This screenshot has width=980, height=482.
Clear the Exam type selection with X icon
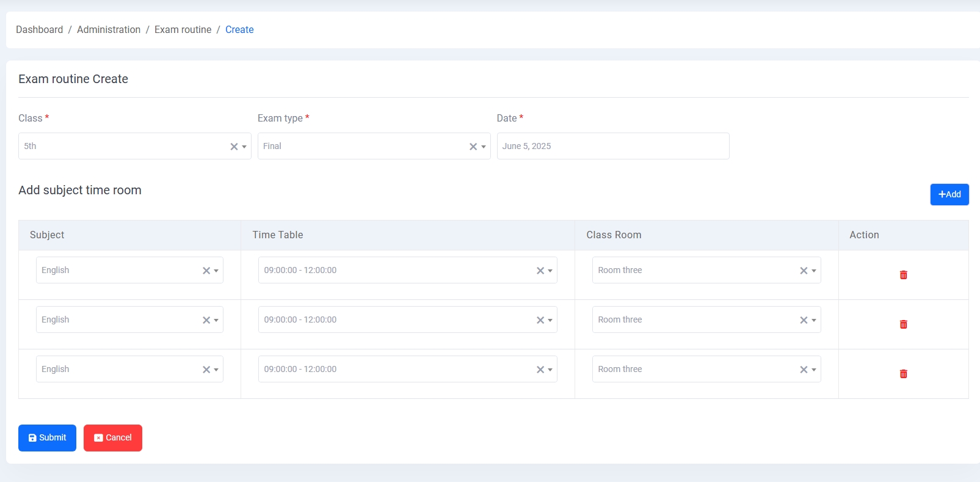tap(473, 147)
